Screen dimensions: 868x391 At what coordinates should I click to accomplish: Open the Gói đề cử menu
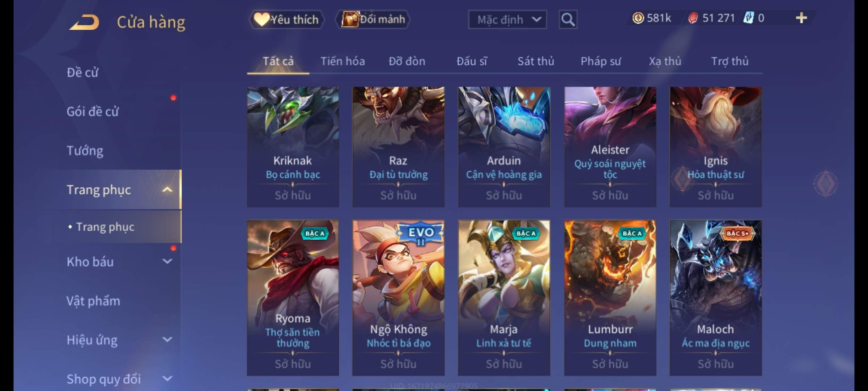click(x=93, y=111)
